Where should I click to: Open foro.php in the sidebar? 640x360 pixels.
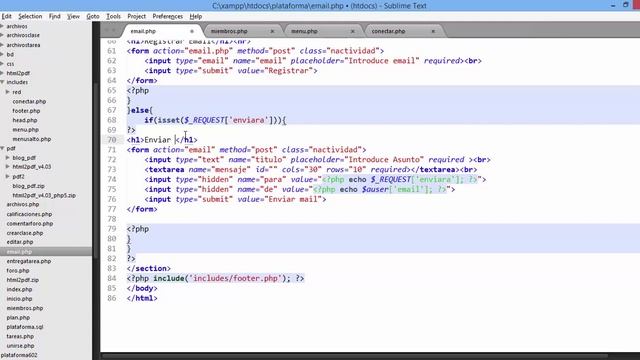pos(18,270)
